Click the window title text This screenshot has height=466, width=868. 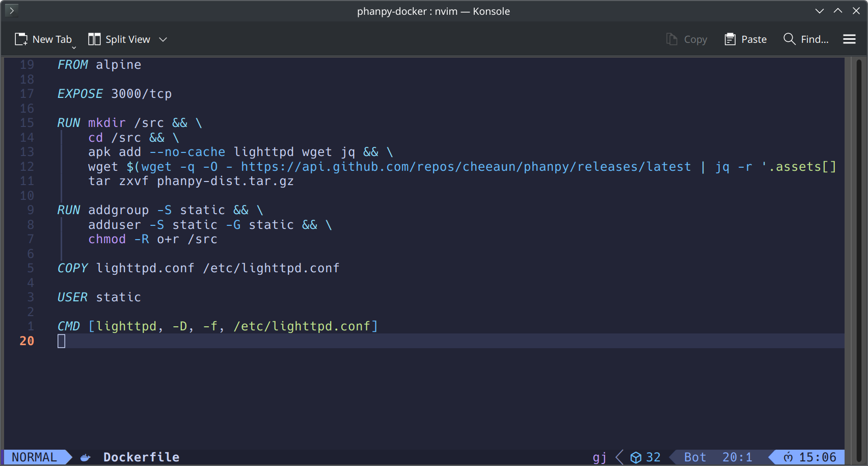(433, 11)
